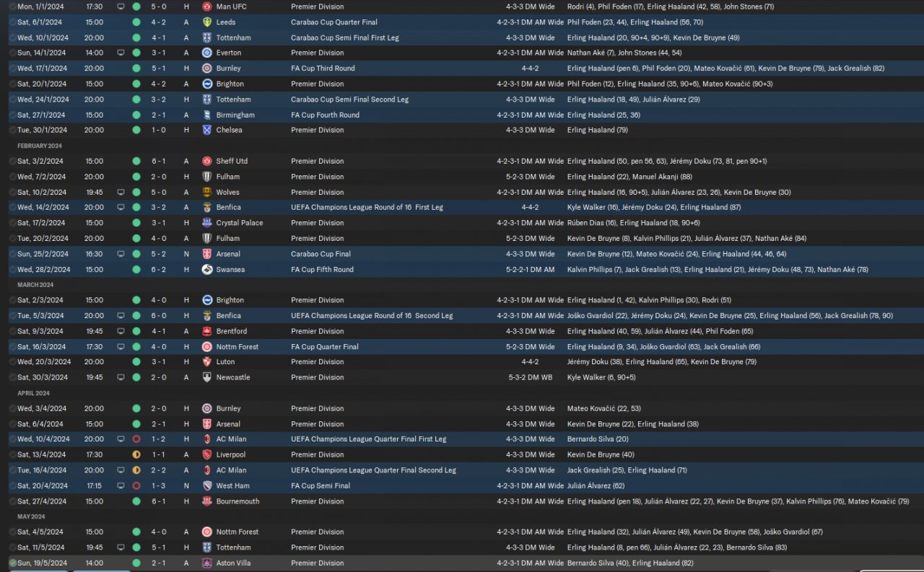924x572 pixels.
Task: Click the Brentford club badge
Action: pos(207,331)
